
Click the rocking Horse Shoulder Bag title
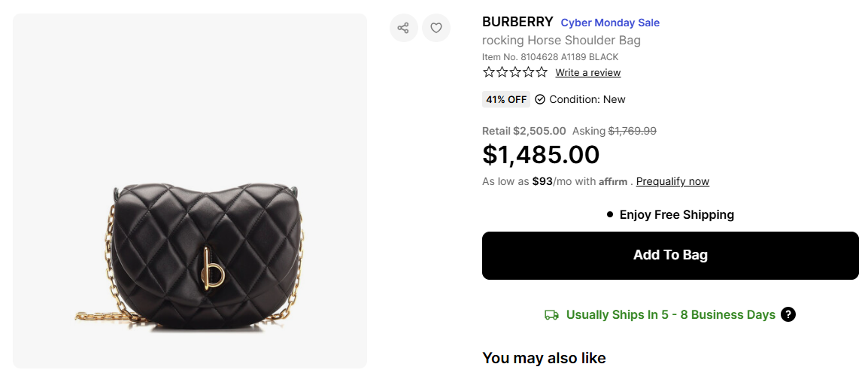point(561,41)
